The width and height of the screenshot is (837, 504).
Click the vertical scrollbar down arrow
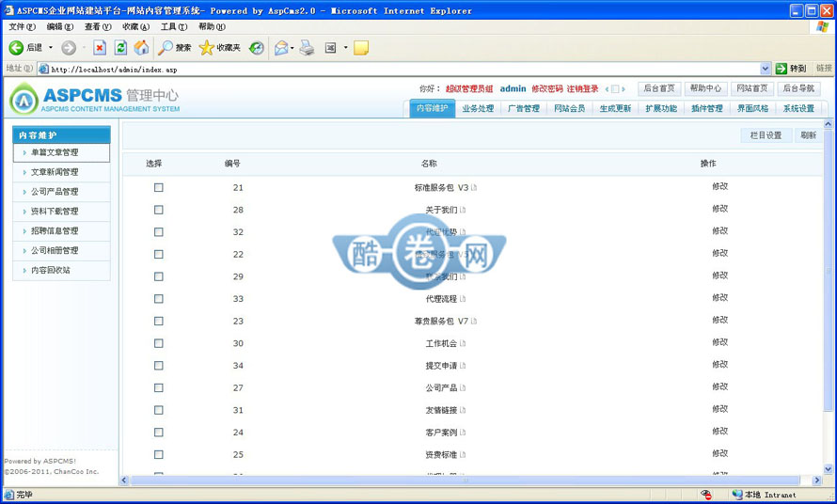pyautogui.click(x=829, y=469)
